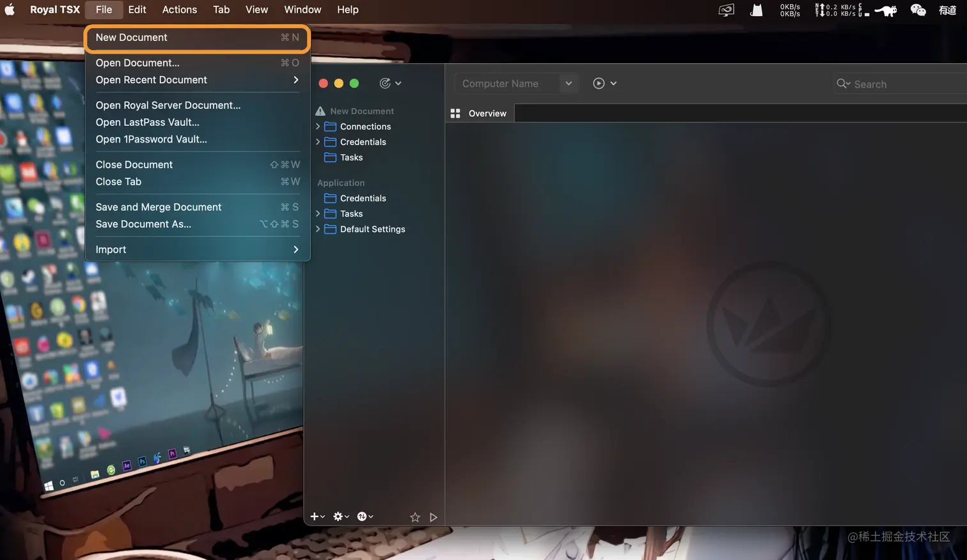Viewport: 967px width, 560px height.
Task: Select Open LastPass Vault... entry
Action: coord(197,122)
